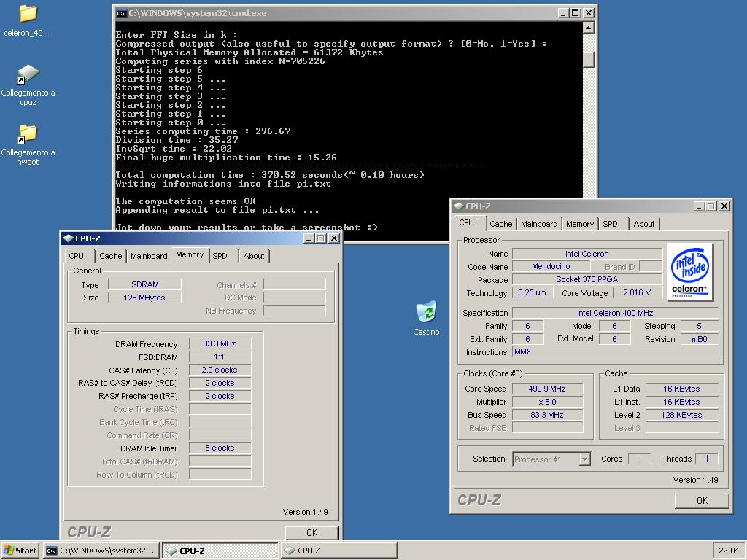Screen dimensions: 747x560
Task: Click the cmd window scrollbar thumb
Action: point(589,59)
